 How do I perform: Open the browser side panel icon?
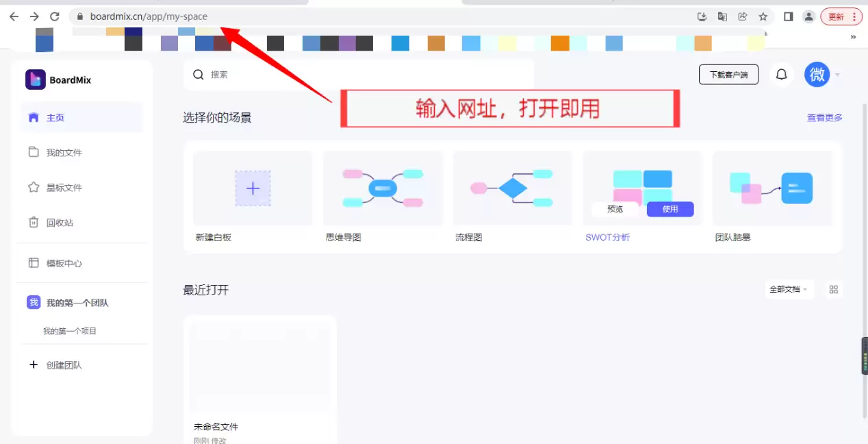tap(789, 16)
